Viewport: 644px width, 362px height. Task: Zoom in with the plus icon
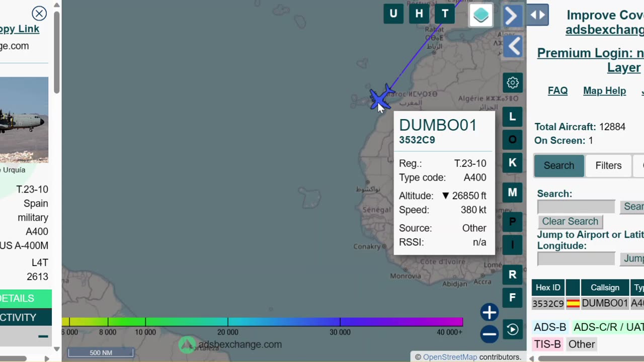click(x=489, y=312)
